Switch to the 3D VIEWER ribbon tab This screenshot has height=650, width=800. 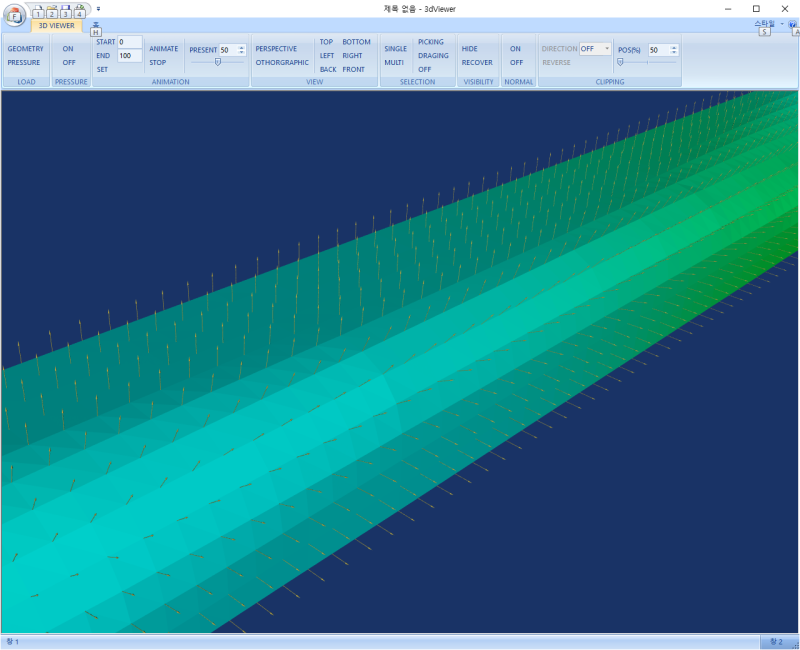pos(57,26)
